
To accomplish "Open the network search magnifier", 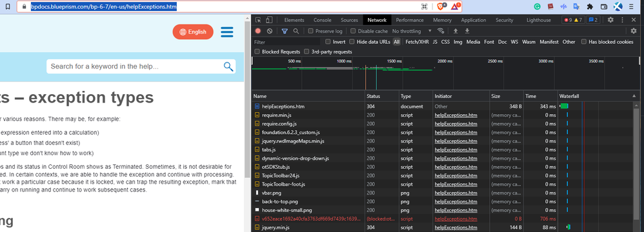I will [296, 31].
